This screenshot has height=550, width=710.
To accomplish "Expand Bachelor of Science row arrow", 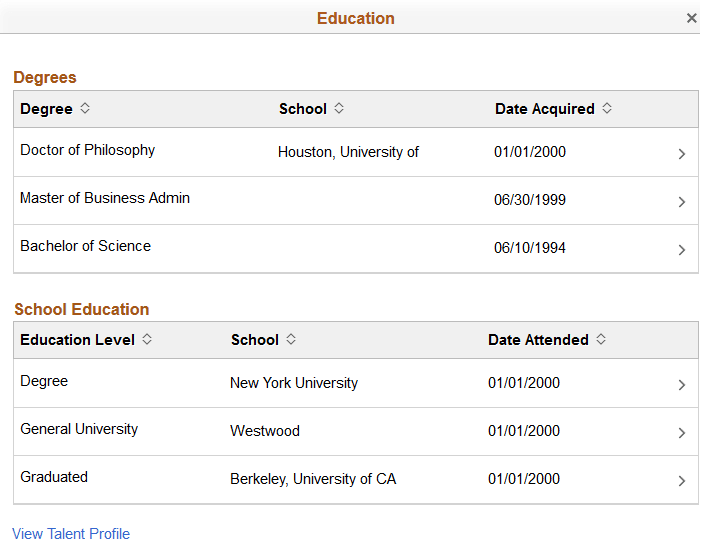I will [682, 250].
